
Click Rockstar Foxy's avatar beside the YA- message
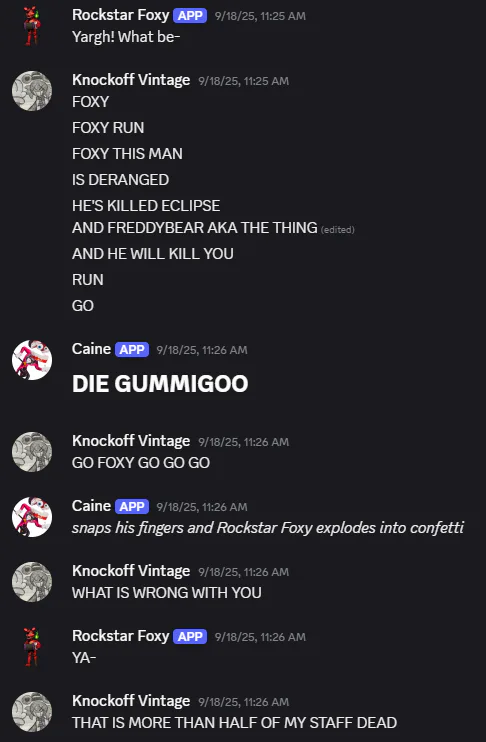(32, 647)
